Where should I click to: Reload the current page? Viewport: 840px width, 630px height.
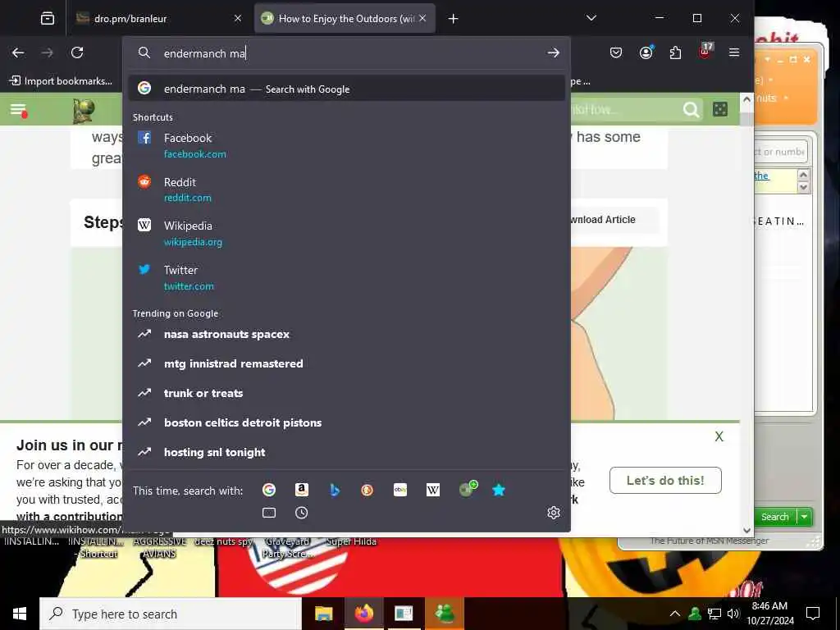77,52
